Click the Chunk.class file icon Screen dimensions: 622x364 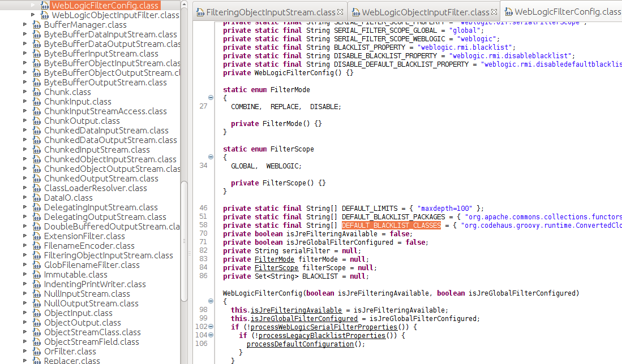pos(37,92)
